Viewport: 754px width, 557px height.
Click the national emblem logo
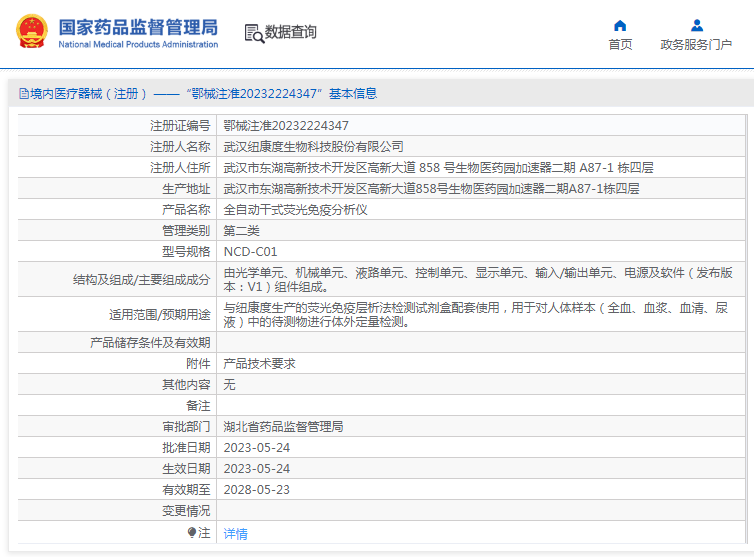pos(32,32)
